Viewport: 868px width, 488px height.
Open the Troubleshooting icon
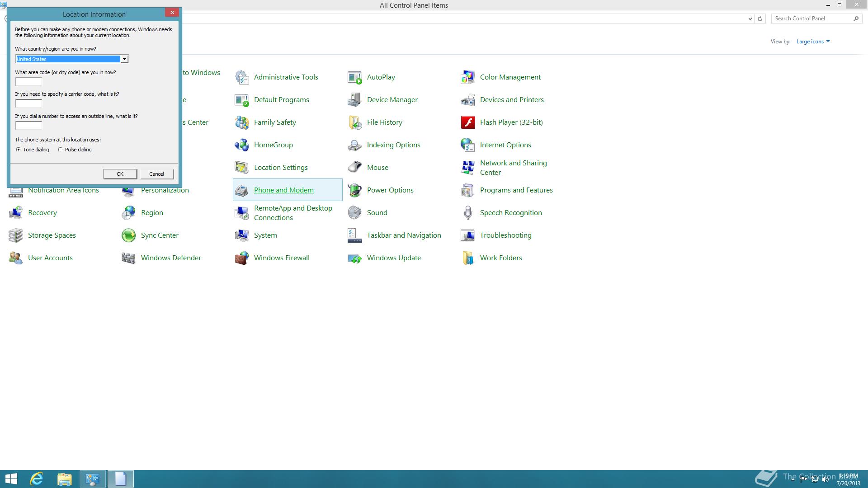[468, 235]
